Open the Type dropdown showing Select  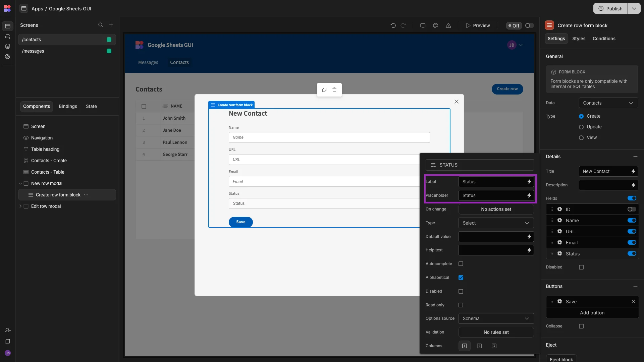click(496, 223)
